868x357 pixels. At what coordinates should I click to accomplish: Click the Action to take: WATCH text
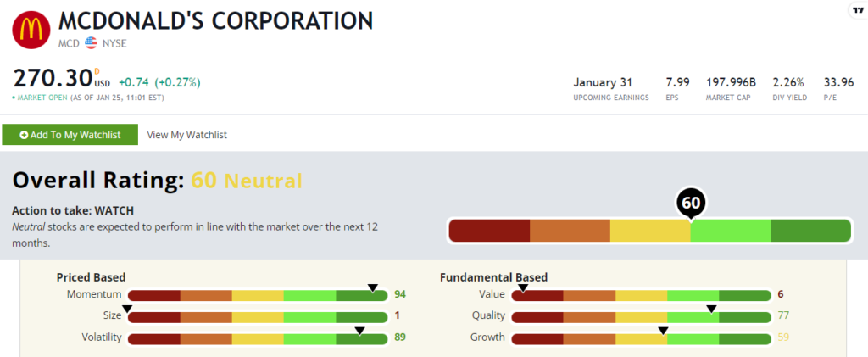point(73,211)
